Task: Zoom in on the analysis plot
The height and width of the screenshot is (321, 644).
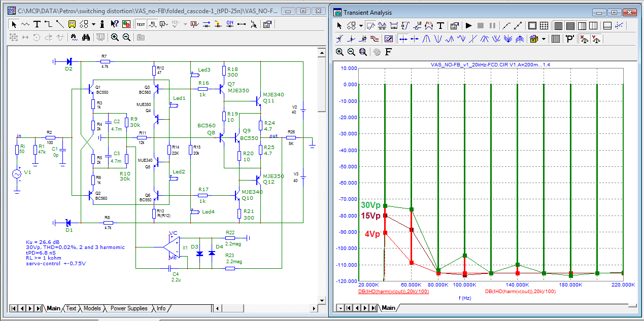Action: click(x=340, y=52)
